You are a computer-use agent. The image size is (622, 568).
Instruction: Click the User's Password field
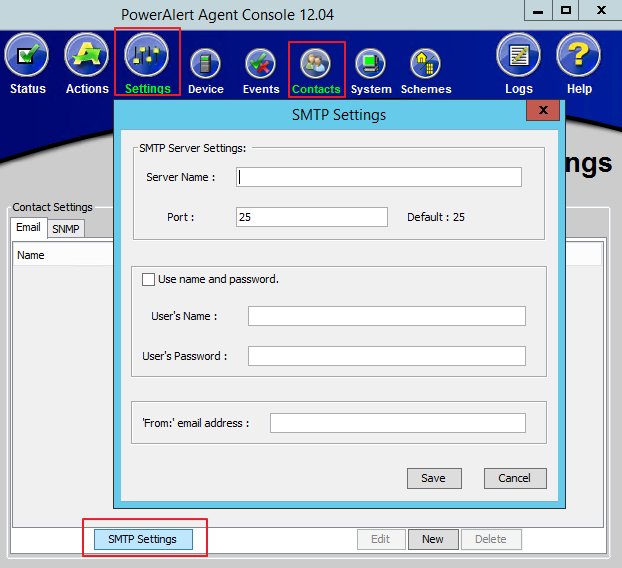(387, 356)
